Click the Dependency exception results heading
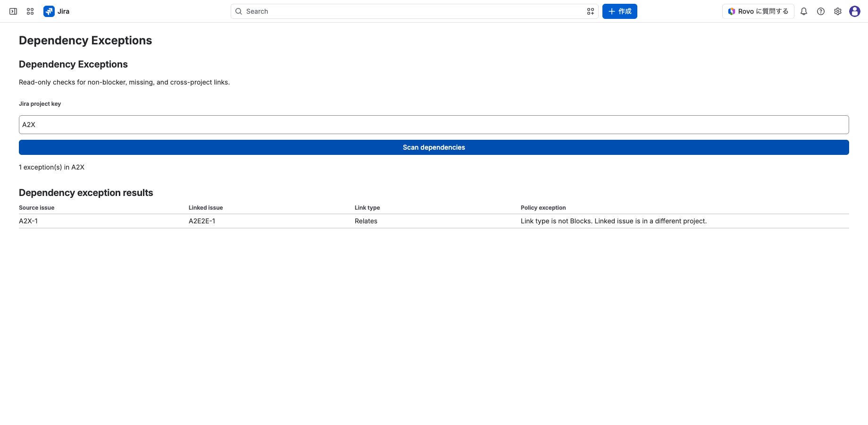This screenshot has height=425, width=868. click(x=86, y=193)
